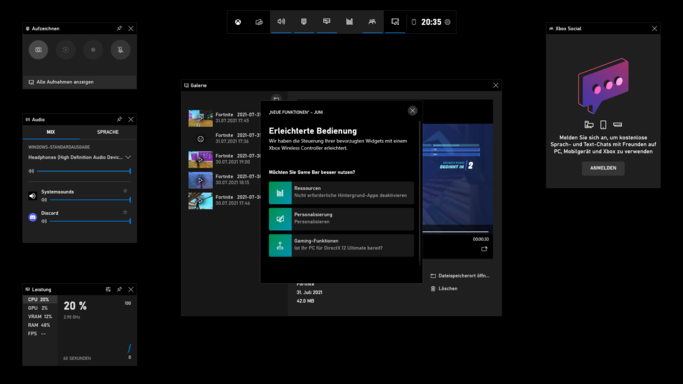Switch to the SPRACHE tab
Screen dimensions: 683x384
point(108,132)
